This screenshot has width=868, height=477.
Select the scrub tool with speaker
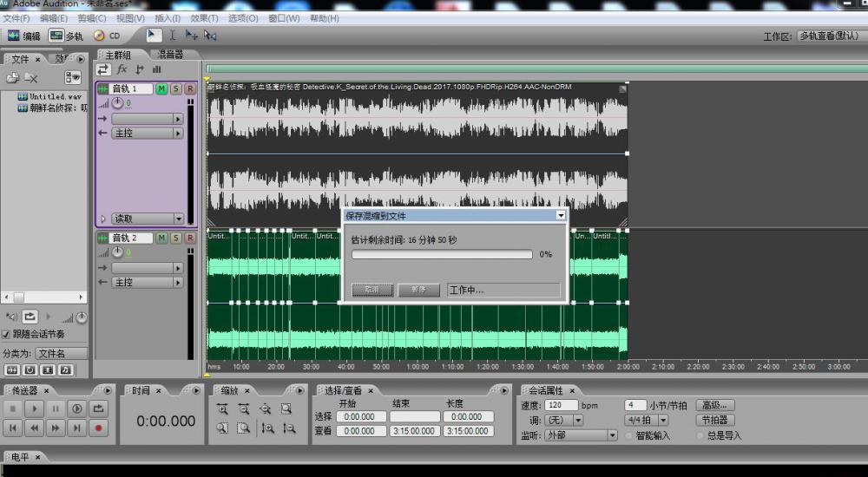point(210,36)
